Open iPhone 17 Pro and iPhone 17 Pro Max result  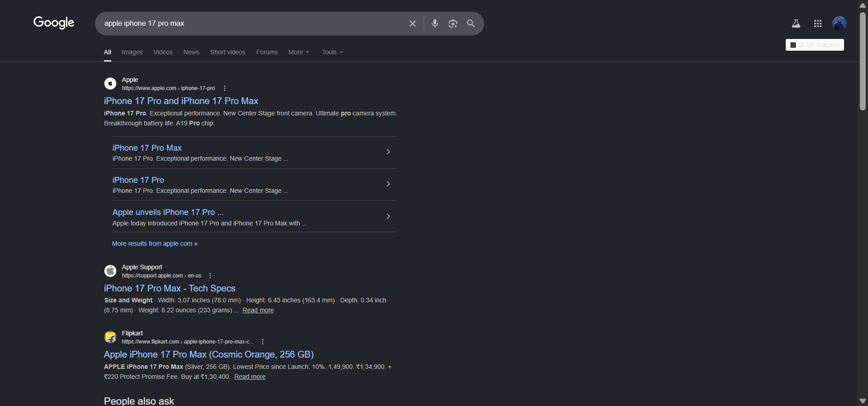pyautogui.click(x=181, y=101)
